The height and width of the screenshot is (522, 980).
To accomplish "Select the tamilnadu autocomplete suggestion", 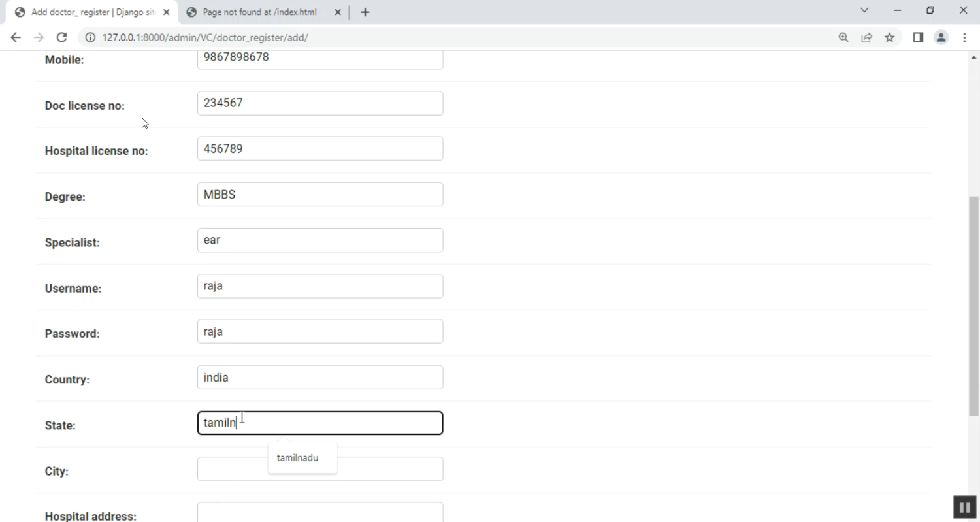I will pyautogui.click(x=298, y=458).
